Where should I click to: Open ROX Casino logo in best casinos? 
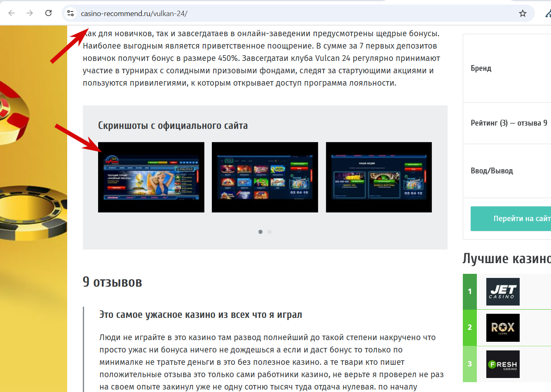click(x=503, y=328)
